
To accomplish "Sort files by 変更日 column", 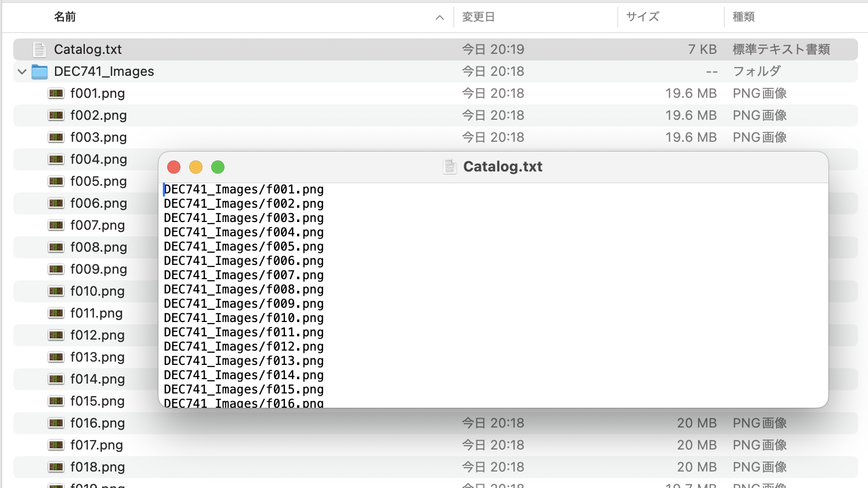I will pos(479,17).
